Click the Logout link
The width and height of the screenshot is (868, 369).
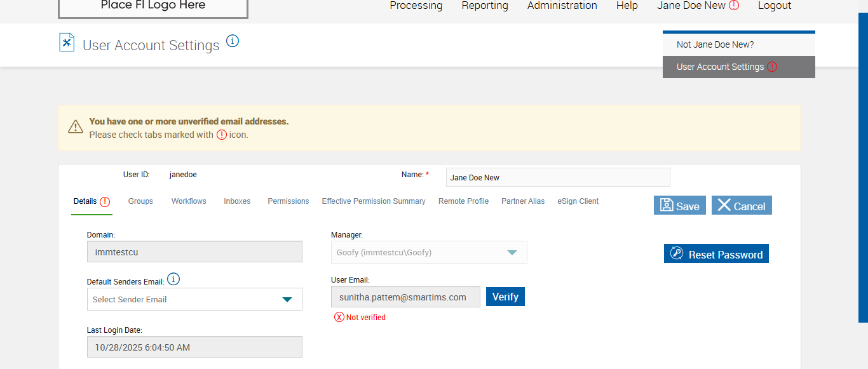click(x=775, y=6)
